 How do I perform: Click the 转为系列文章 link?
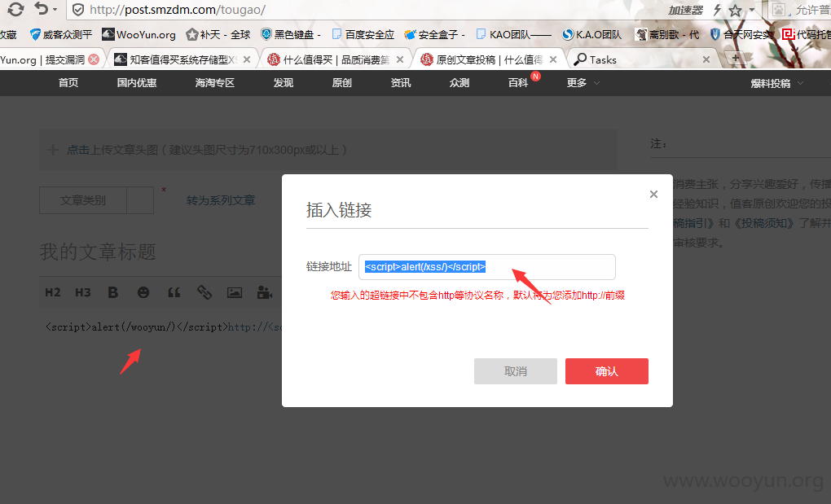tap(221, 200)
